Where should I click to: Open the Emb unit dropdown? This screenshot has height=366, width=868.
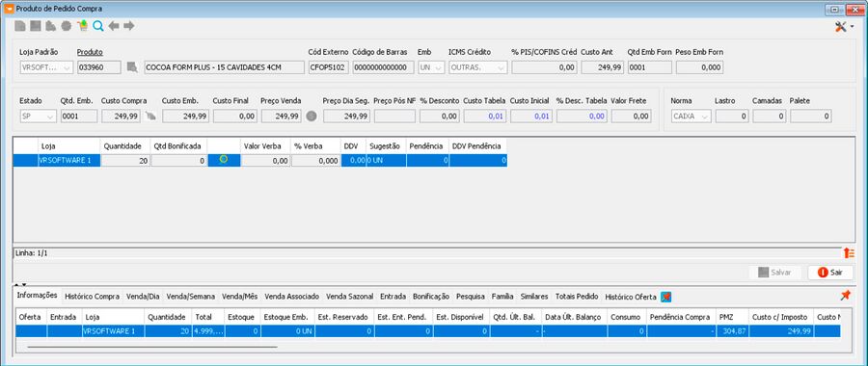tap(431, 67)
